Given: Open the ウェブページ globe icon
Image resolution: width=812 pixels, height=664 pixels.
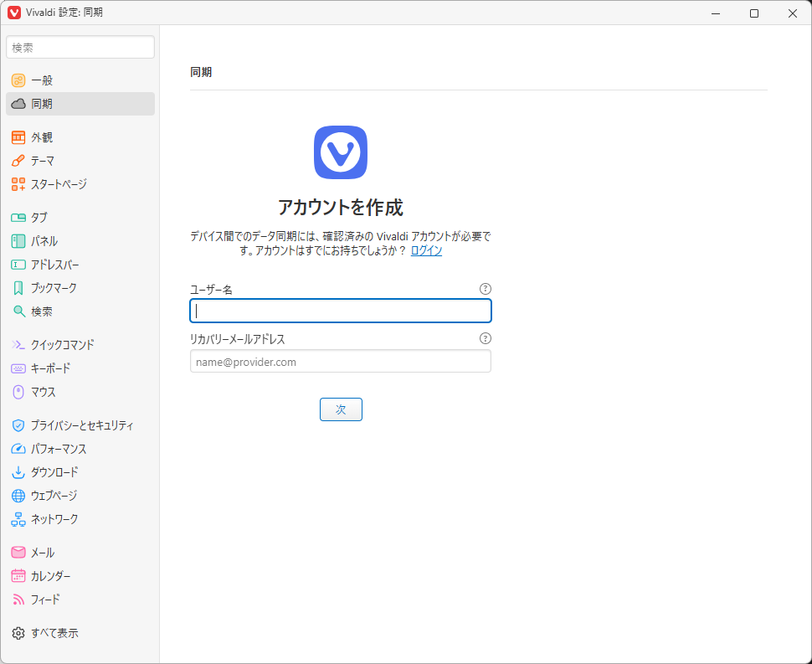Looking at the screenshot, I should point(18,496).
